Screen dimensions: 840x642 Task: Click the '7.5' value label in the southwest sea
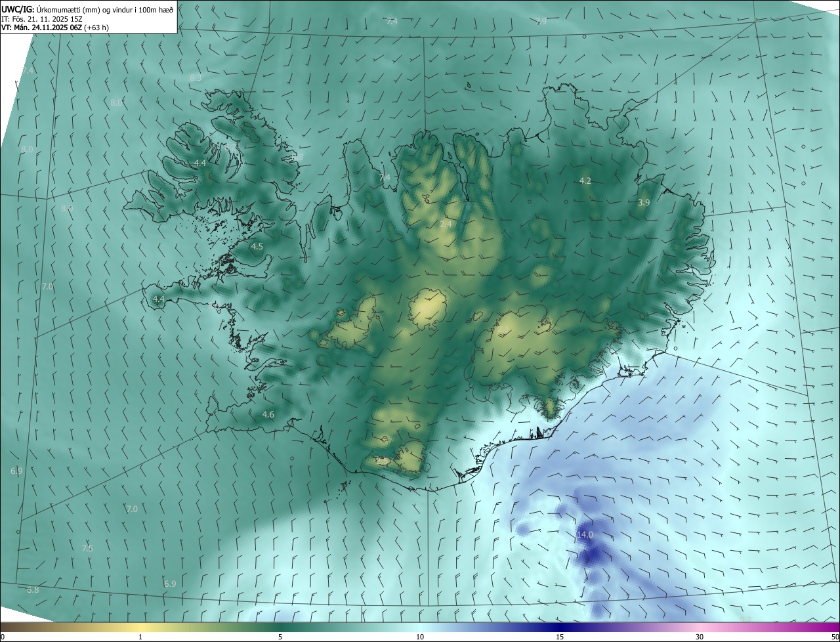(x=87, y=548)
